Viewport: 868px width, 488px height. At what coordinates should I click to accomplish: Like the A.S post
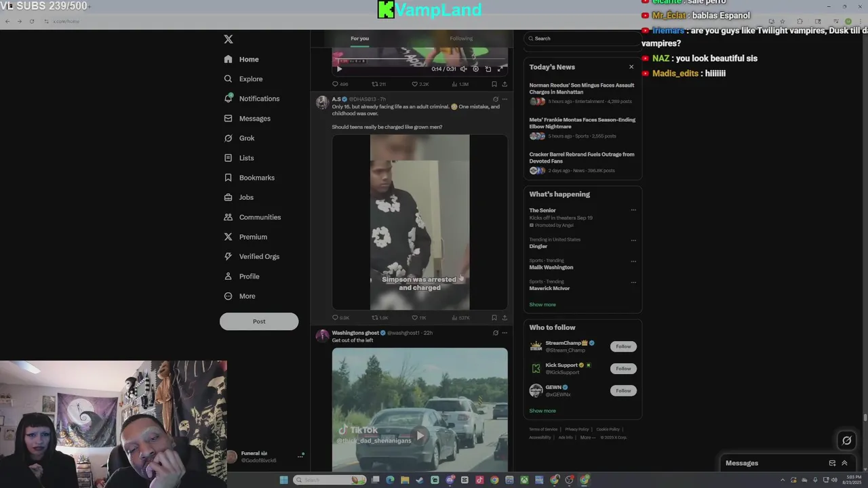[x=419, y=317]
